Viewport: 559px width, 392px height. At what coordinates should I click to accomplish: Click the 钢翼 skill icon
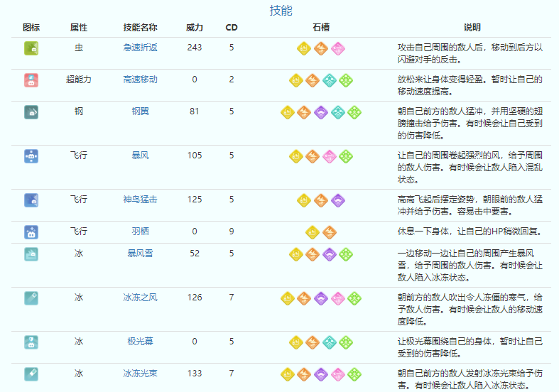(31, 112)
